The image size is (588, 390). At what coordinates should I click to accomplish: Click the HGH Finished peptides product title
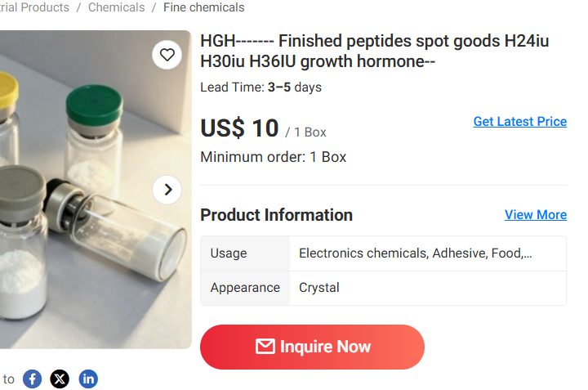[x=375, y=51]
